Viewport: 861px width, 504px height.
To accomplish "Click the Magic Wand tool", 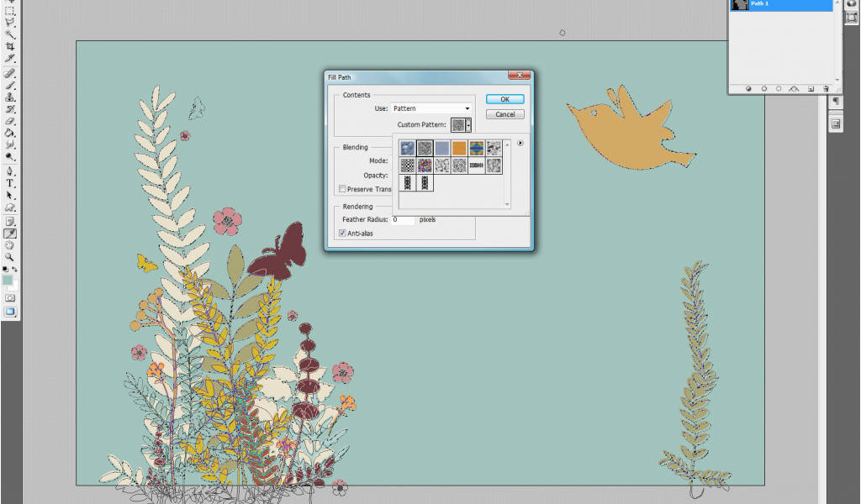I will tap(10, 34).
